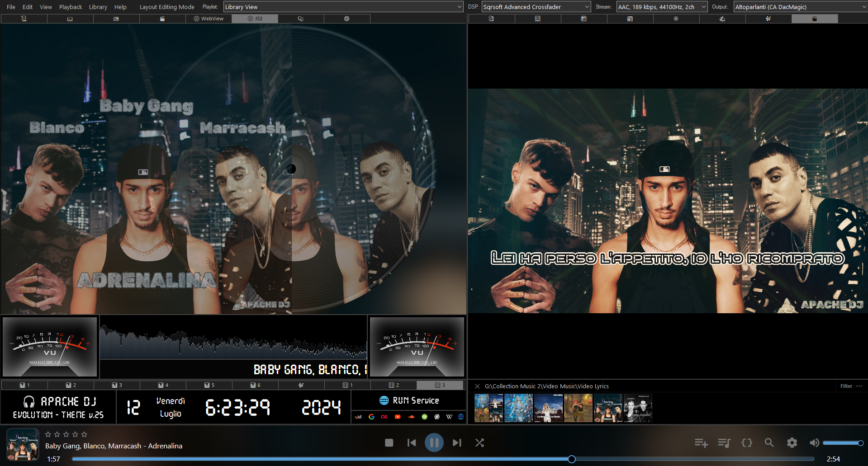The image size is (868, 466).
Task: Select the second video thumbnail
Action: pyautogui.click(x=518, y=408)
